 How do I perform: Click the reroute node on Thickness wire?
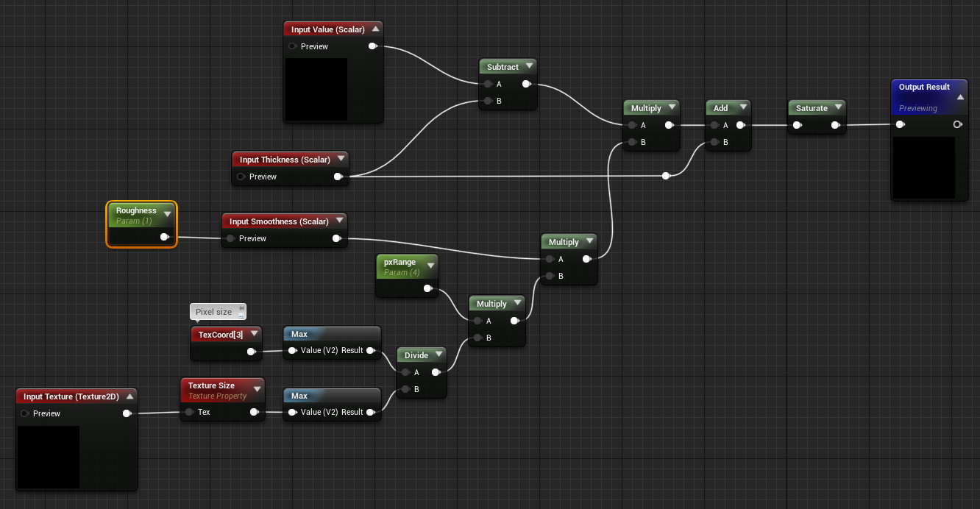point(666,176)
